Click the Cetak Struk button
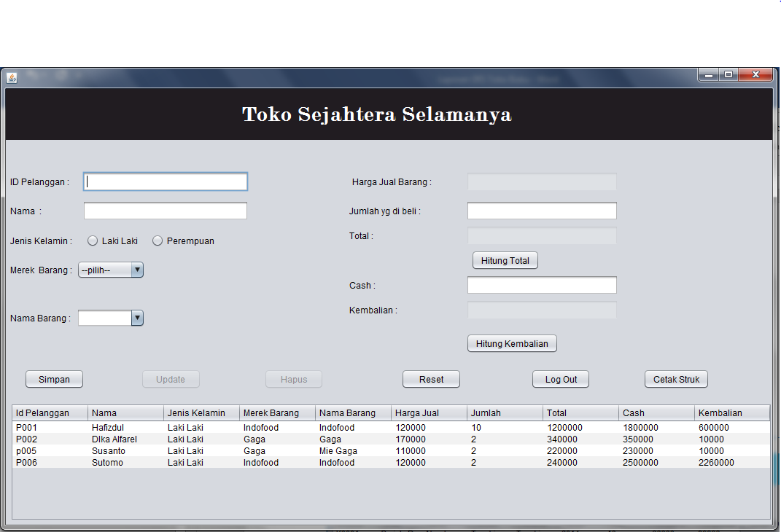The image size is (781, 532). 675,379
